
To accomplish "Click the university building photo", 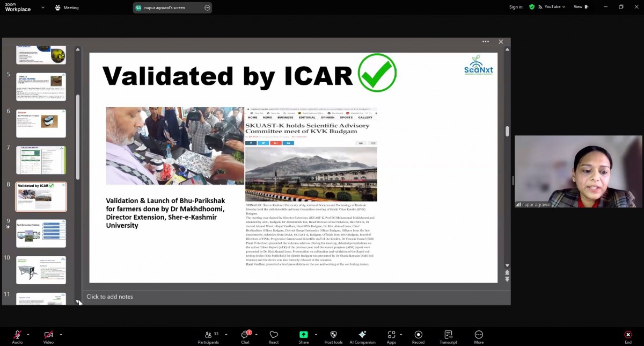I will [311, 174].
